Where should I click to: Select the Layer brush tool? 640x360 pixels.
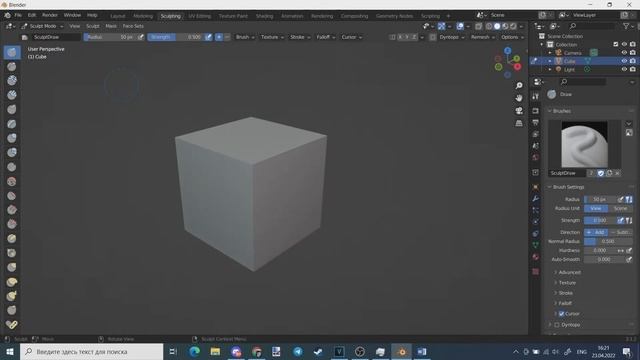click(x=12, y=124)
